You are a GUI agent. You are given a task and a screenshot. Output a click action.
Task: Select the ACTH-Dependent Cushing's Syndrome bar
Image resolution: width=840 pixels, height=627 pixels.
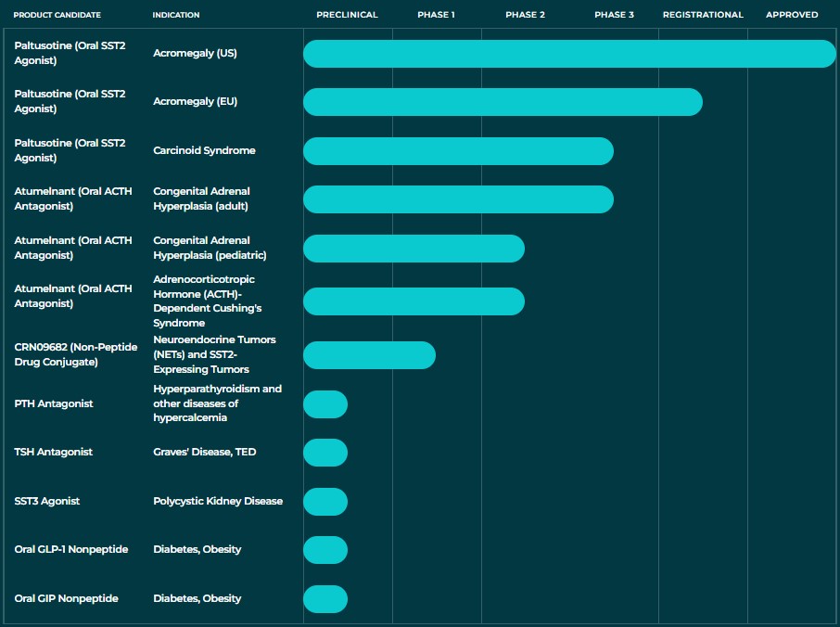414,301
